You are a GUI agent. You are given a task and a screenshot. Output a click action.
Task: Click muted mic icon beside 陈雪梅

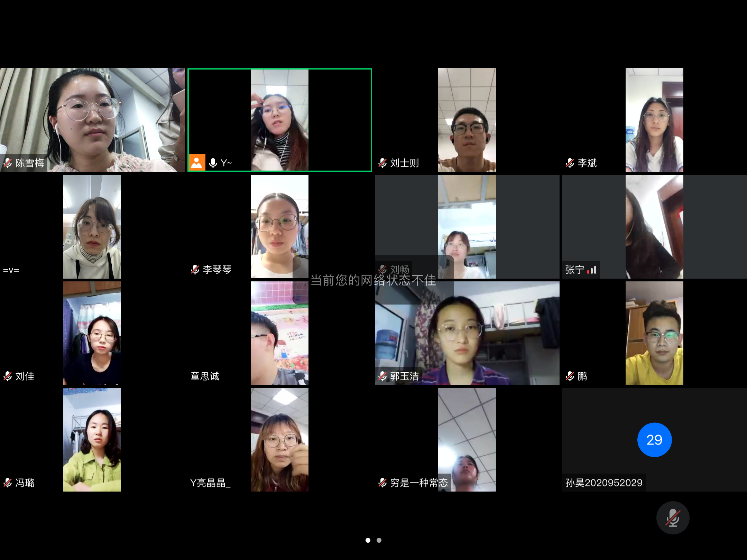(8, 163)
